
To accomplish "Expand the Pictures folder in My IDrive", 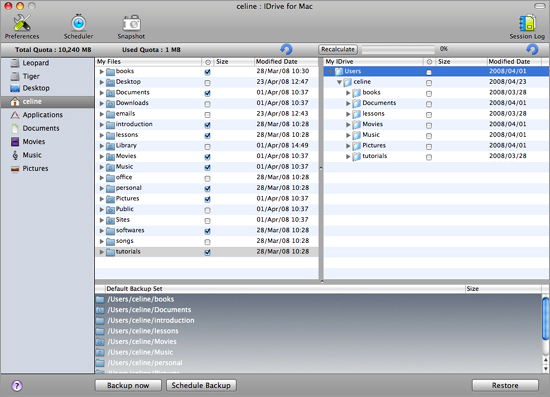I will point(348,146).
